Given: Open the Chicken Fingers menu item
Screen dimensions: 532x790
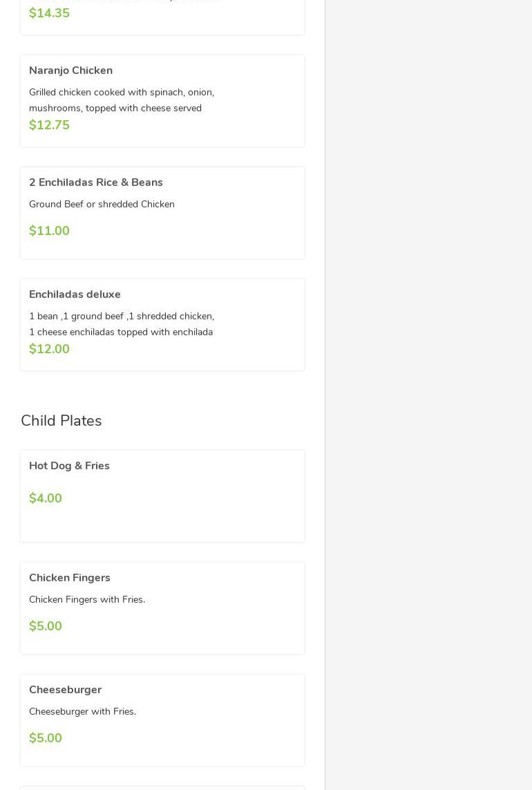Looking at the screenshot, I should (x=70, y=578).
